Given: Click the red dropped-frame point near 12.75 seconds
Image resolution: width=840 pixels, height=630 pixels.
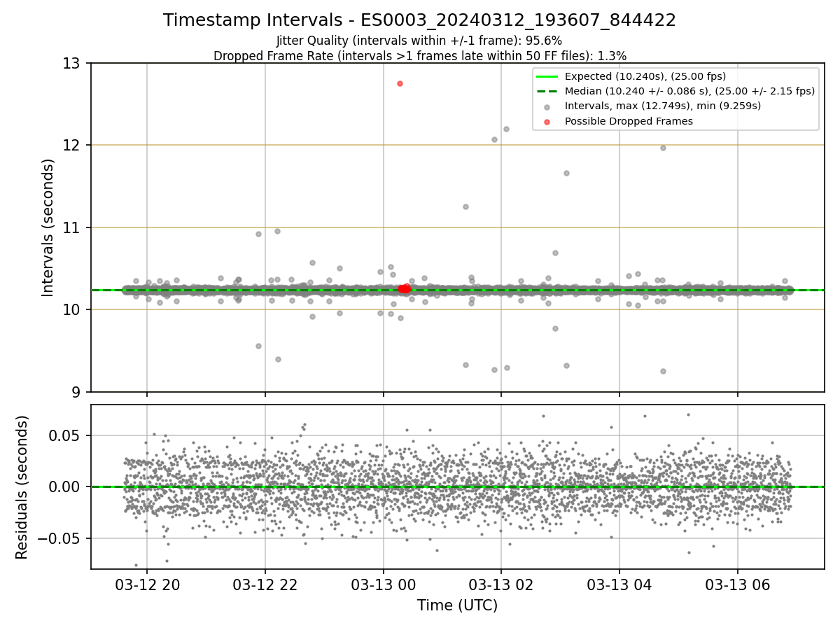Looking at the screenshot, I should pyautogui.click(x=400, y=83).
